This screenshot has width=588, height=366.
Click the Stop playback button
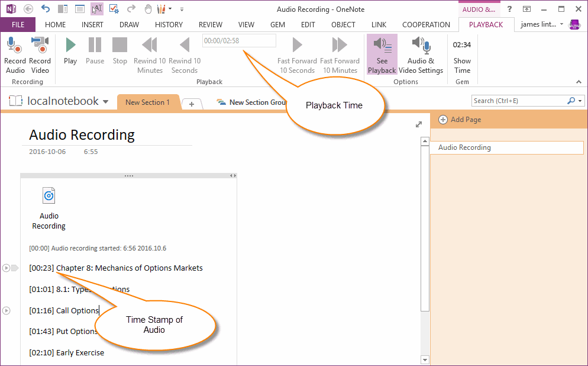pyautogui.click(x=120, y=52)
